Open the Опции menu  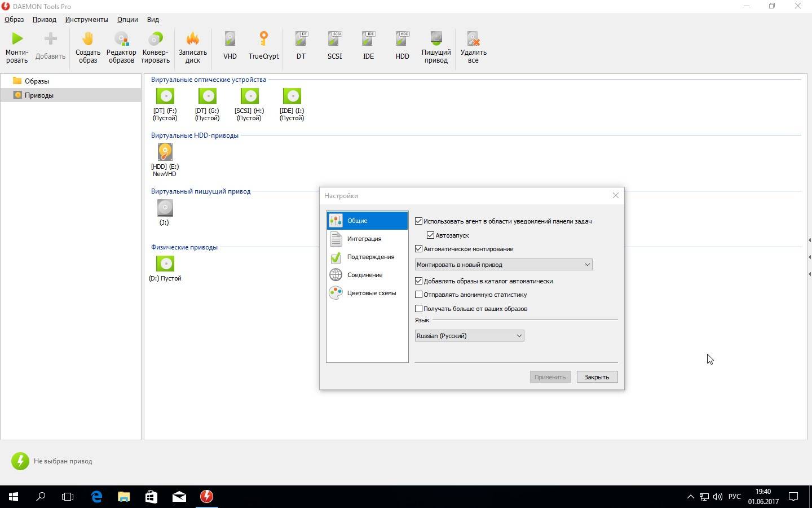coord(127,19)
